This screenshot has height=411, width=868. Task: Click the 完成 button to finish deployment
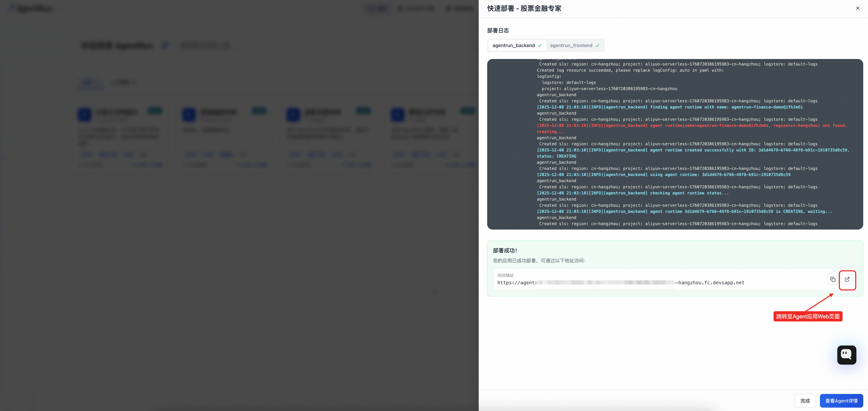(x=805, y=401)
